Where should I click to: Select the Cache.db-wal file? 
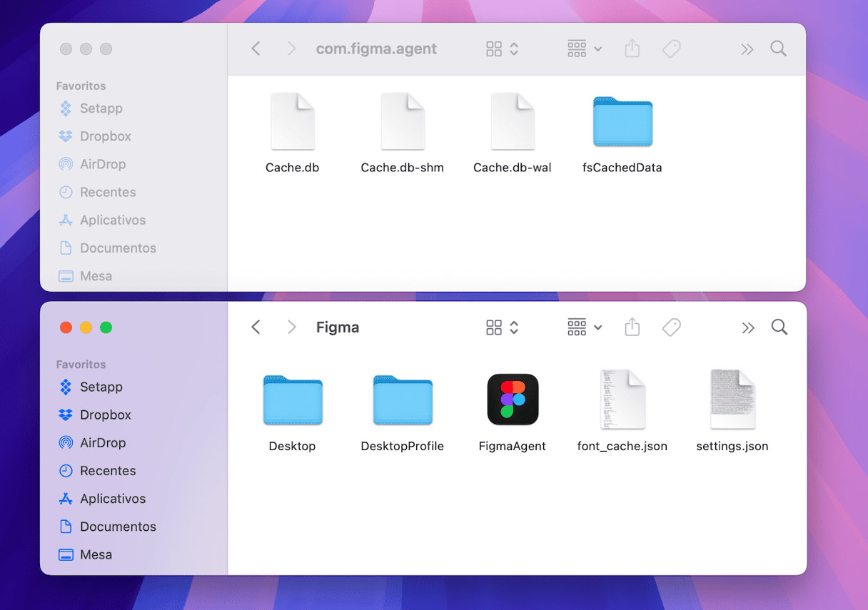point(513,122)
